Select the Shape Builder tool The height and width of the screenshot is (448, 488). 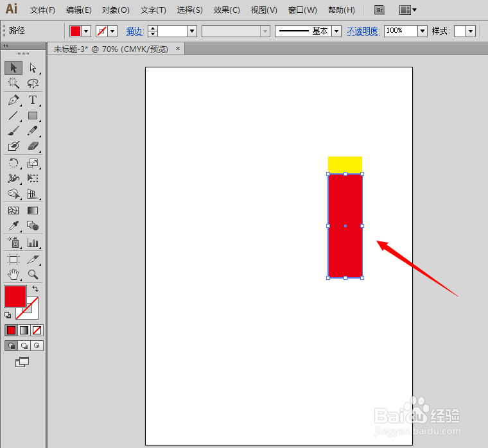(x=13, y=194)
